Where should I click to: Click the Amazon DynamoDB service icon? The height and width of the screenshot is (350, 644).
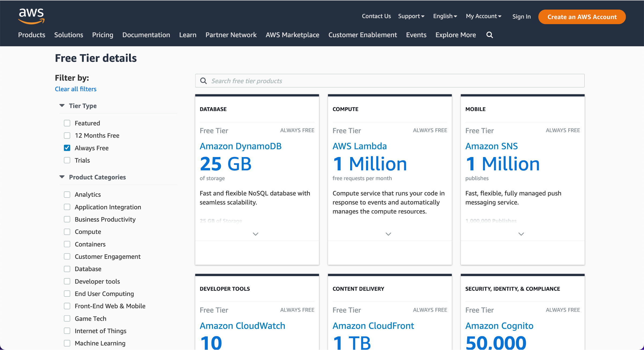pyautogui.click(x=240, y=146)
